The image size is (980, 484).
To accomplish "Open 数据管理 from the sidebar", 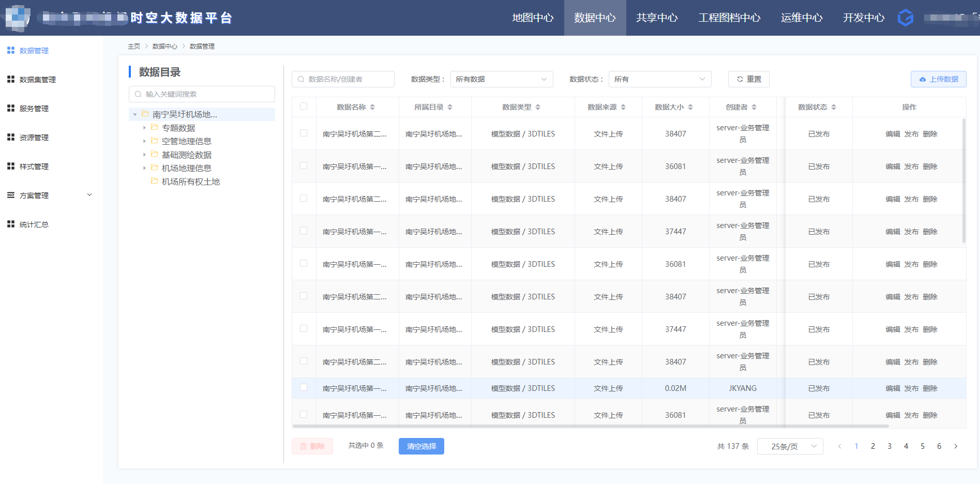I will tap(33, 50).
